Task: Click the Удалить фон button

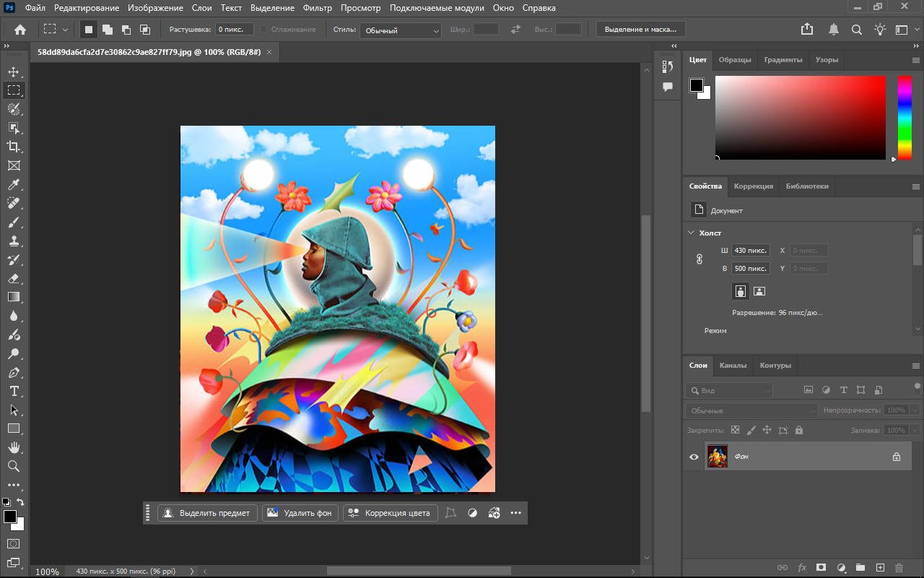Action: pos(300,513)
